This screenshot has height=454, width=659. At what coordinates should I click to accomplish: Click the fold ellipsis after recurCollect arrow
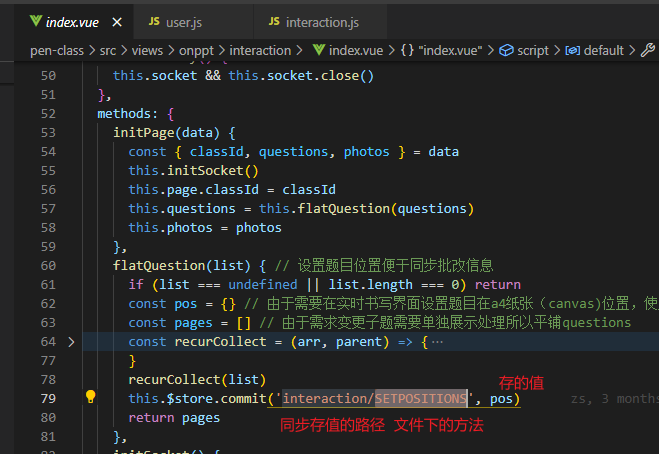pyautogui.click(x=437, y=342)
